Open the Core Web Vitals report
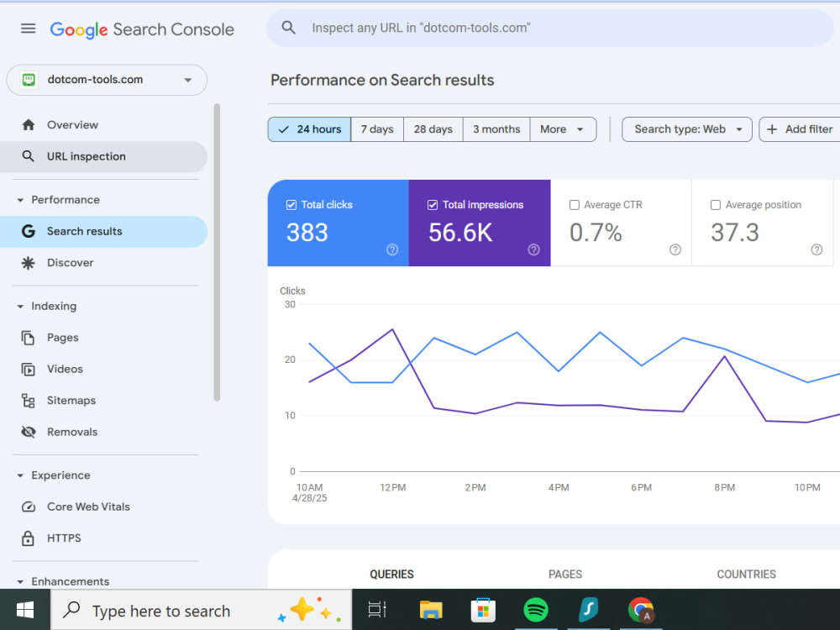 pyautogui.click(x=104, y=507)
